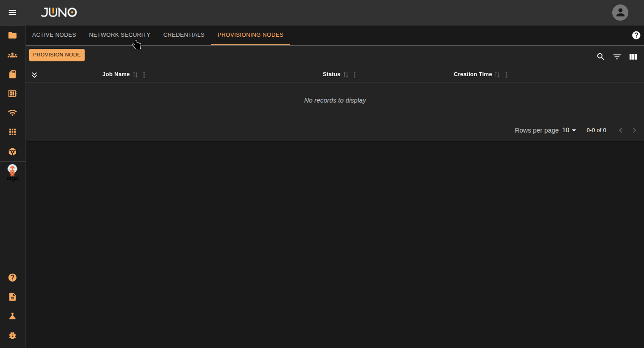Click the Argo logo in the sidebar
Screen dimensions: 644x348
[13, 173]
